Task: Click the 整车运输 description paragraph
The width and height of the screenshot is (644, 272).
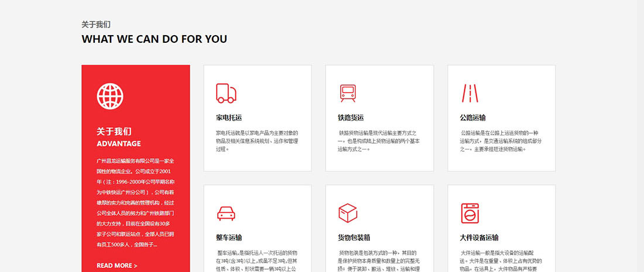Action: coord(257,261)
